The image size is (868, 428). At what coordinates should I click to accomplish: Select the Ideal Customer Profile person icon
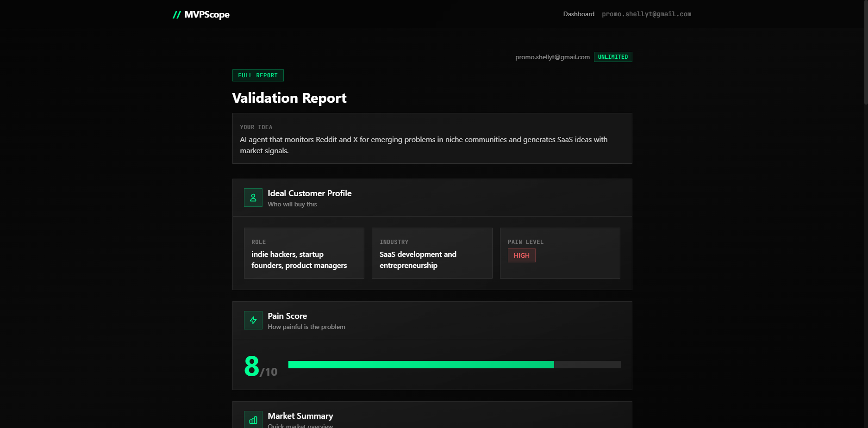click(x=253, y=198)
